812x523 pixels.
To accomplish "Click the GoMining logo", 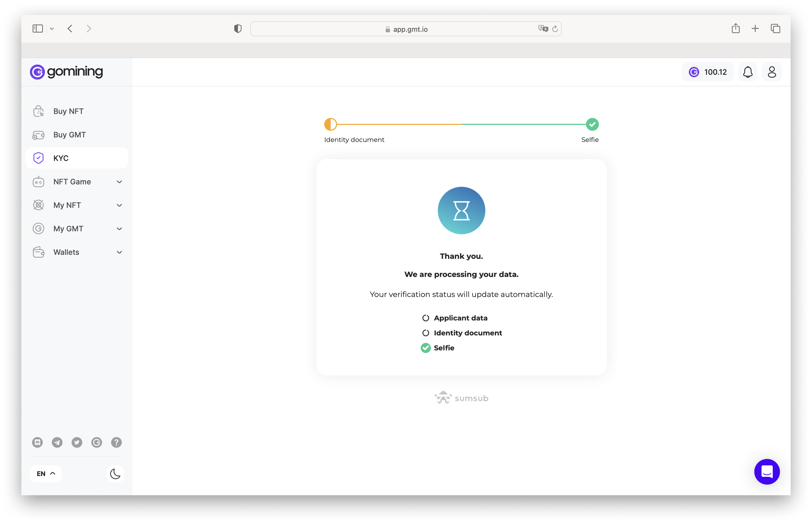I will click(66, 72).
